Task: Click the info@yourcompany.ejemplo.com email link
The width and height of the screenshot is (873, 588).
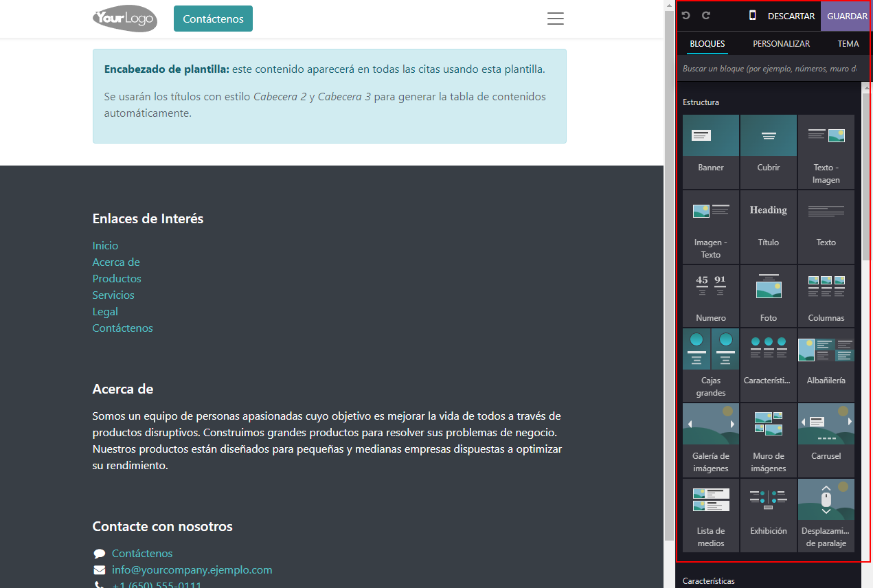Action: [192, 569]
